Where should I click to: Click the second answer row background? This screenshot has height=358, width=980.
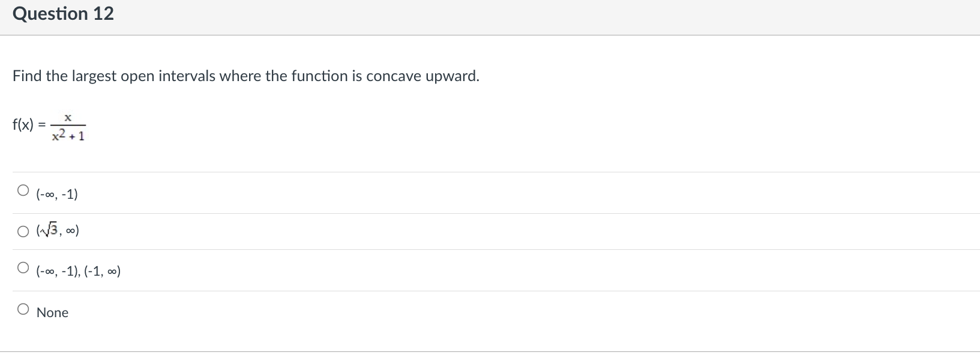click(480, 230)
